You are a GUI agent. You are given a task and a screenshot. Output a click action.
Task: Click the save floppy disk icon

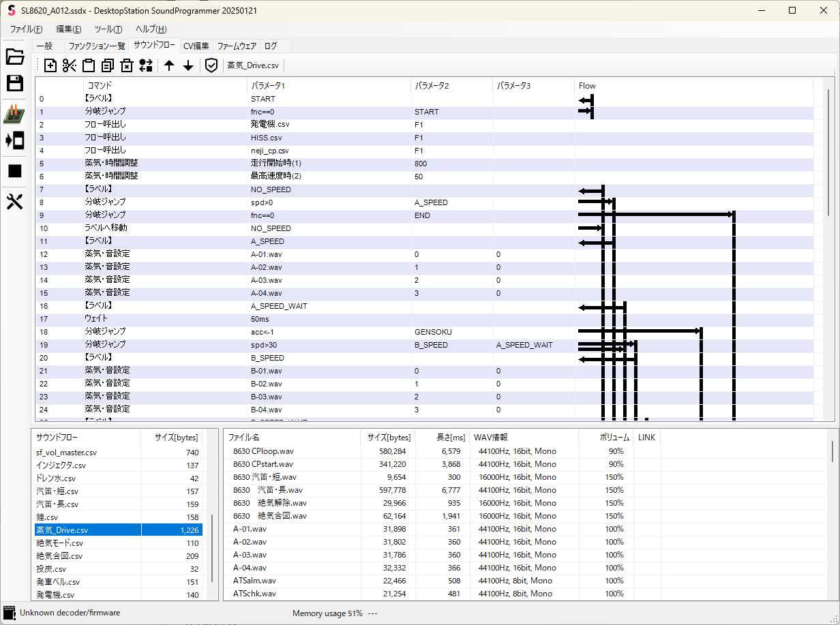(x=15, y=84)
